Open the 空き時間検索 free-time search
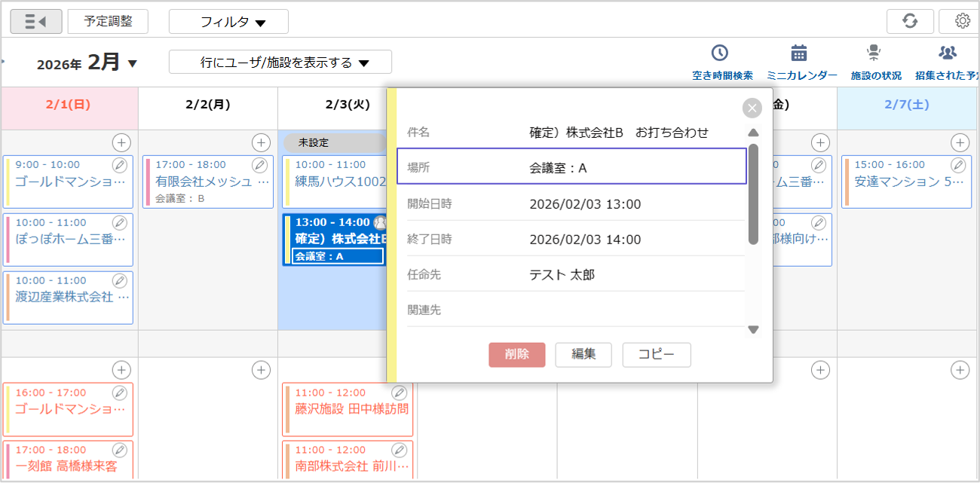The width and height of the screenshot is (980, 483). click(x=721, y=62)
